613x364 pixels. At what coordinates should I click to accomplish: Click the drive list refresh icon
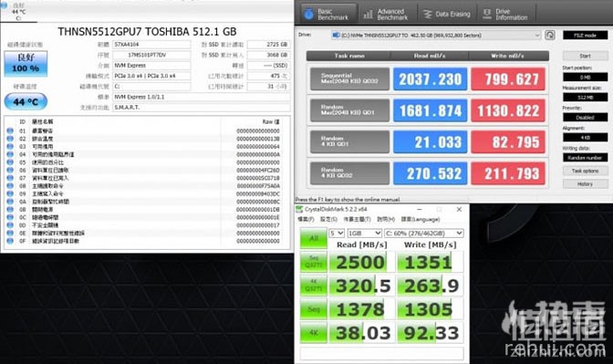tap(550, 36)
